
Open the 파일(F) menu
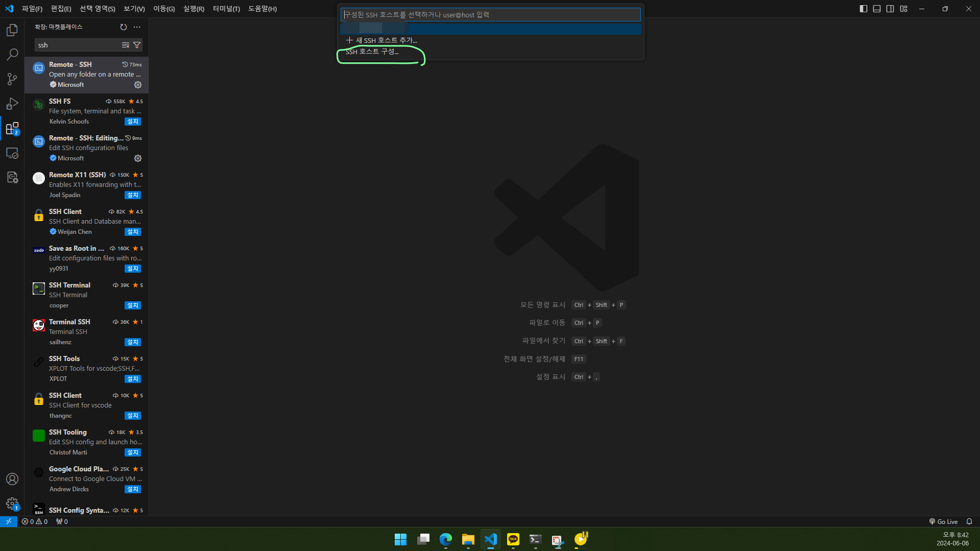tap(32, 9)
